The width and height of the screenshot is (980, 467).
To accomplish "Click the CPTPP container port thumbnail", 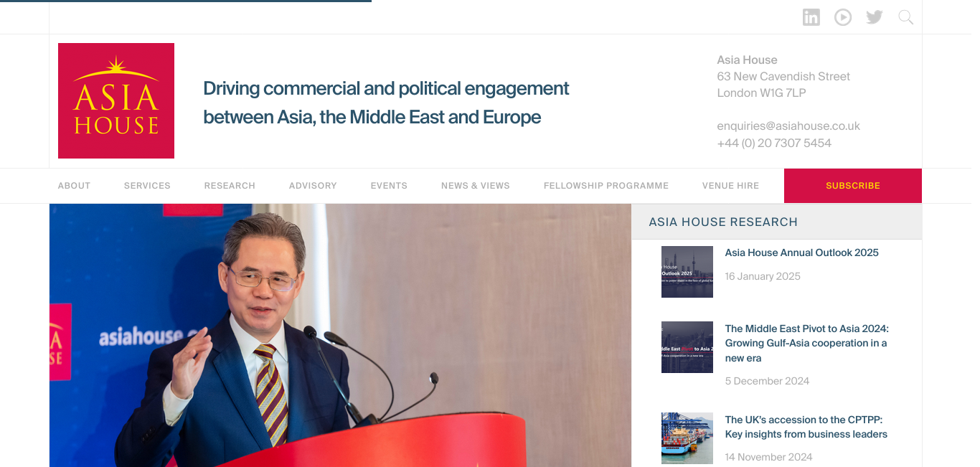I will coord(687,438).
